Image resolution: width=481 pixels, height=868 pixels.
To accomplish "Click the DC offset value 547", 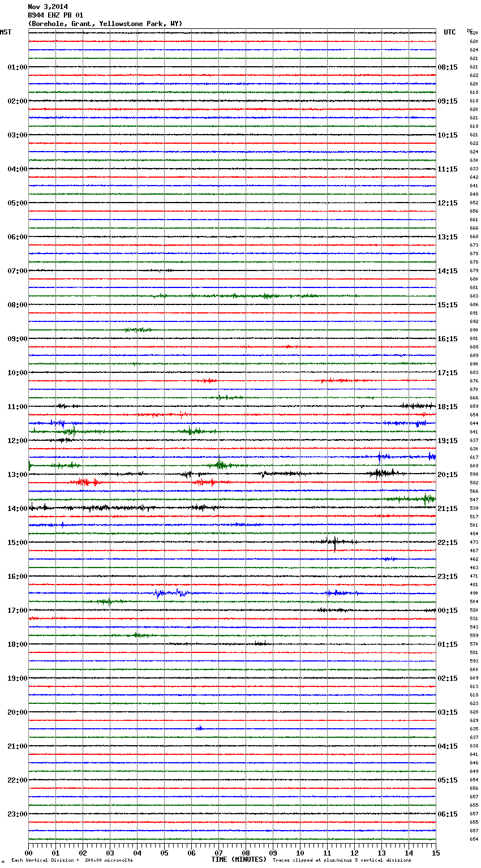I will pos(474,500).
